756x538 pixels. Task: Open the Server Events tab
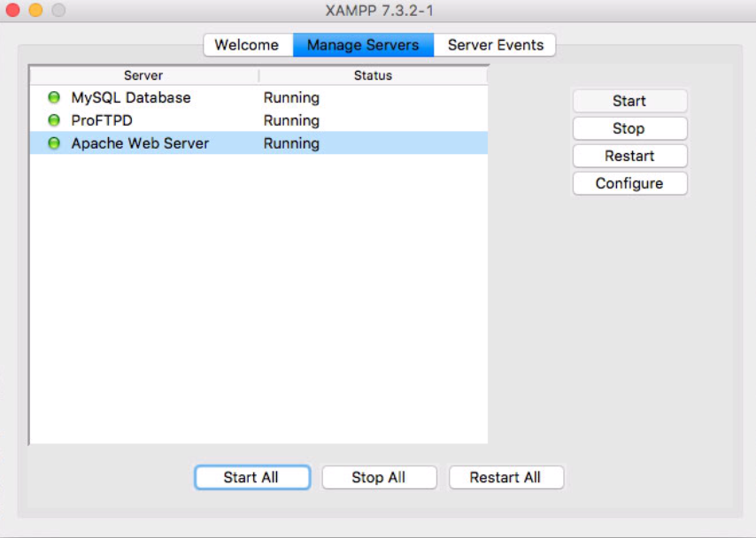[x=495, y=45]
